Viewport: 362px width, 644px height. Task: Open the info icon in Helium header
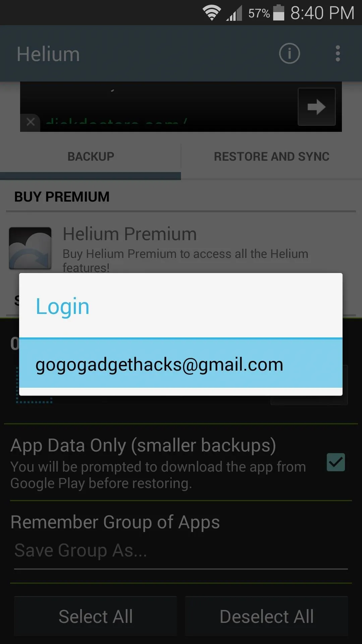(x=289, y=53)
